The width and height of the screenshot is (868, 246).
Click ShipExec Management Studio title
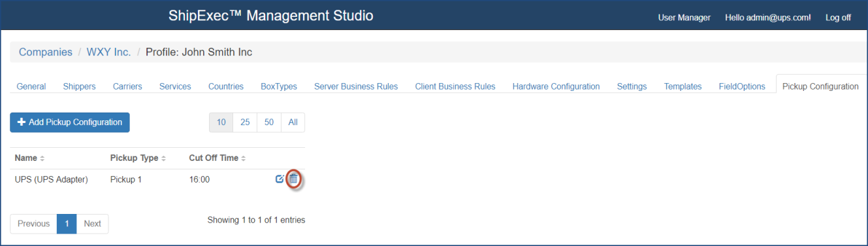(271, 16)
